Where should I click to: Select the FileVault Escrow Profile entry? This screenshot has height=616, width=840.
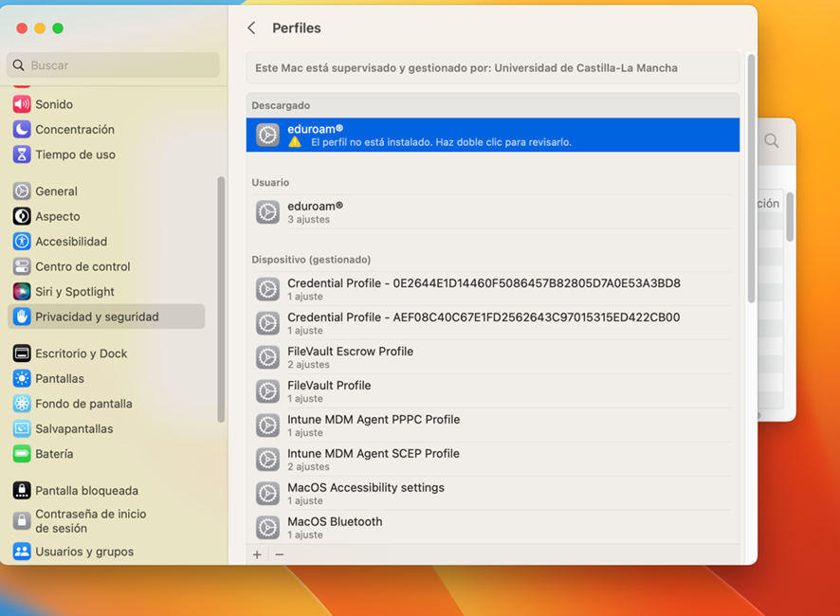point(492,357)
